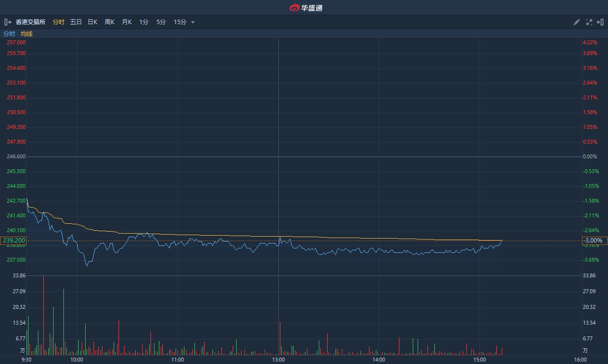The image size is (608, 364).
Task: Switch to 五日 five-day tab
Action: (76, 22)
